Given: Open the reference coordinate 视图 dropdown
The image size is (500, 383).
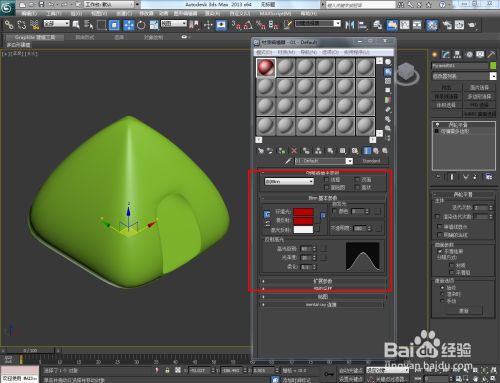Looking at the screenshot, I should [x=174, y=24].
